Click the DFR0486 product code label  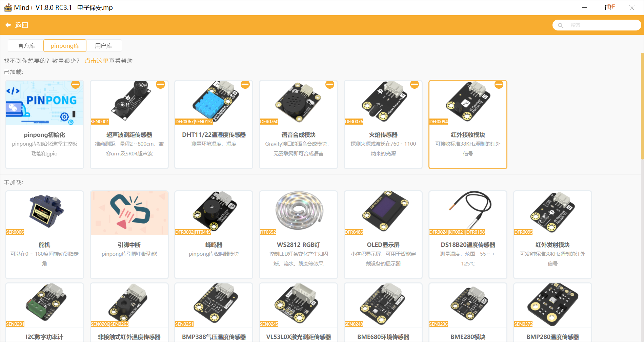pos(354,232)
